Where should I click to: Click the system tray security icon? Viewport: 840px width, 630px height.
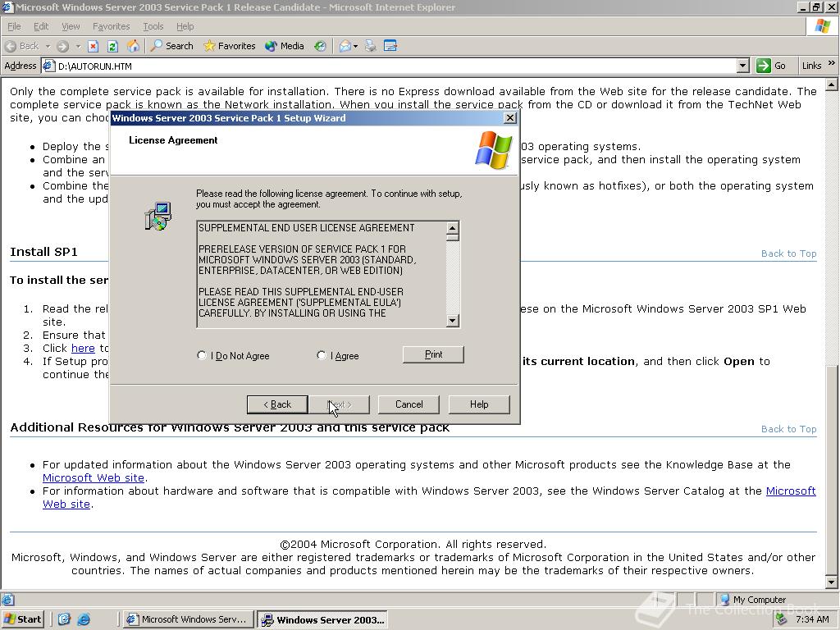click(782, 619)
